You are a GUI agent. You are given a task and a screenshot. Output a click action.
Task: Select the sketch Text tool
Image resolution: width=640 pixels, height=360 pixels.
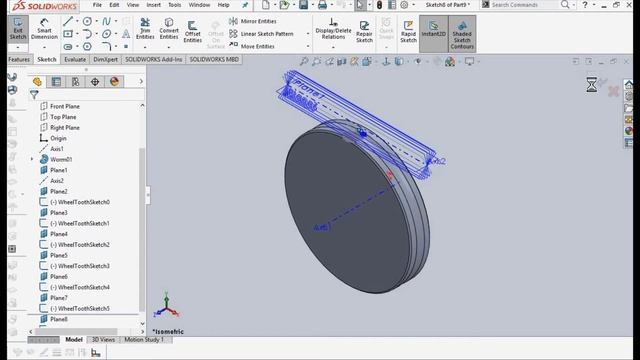pos(126,33)
